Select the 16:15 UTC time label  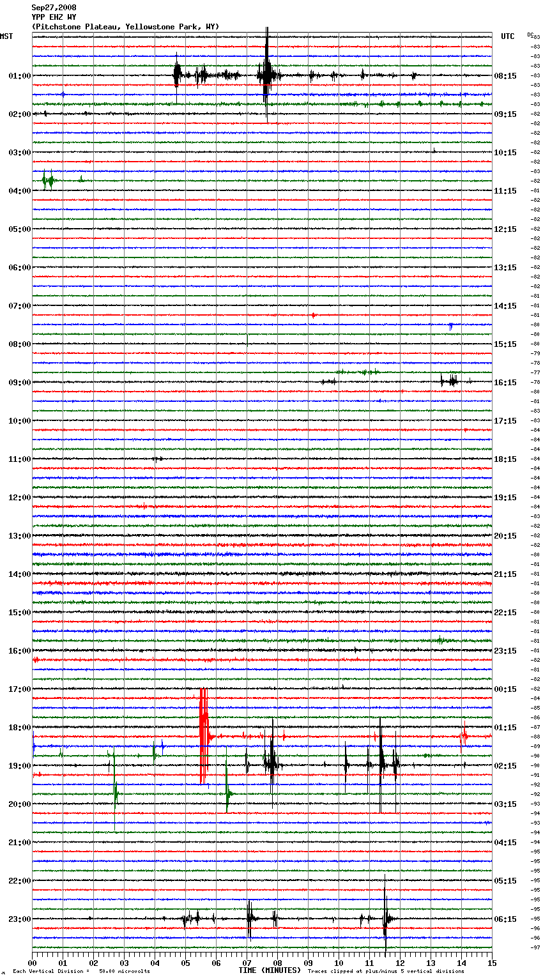(505, 383)
